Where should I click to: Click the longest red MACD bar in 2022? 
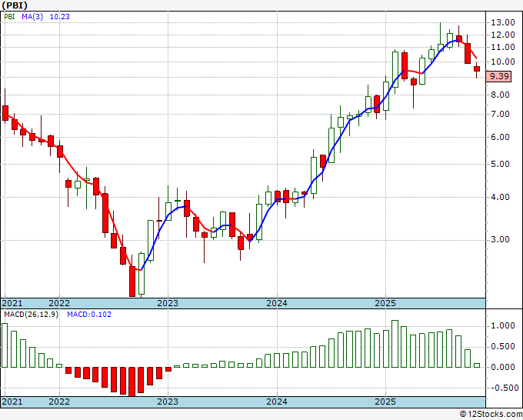point(132,382)
